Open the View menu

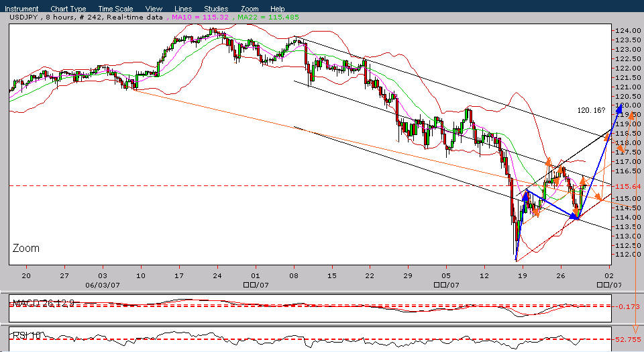coord(154,9)
